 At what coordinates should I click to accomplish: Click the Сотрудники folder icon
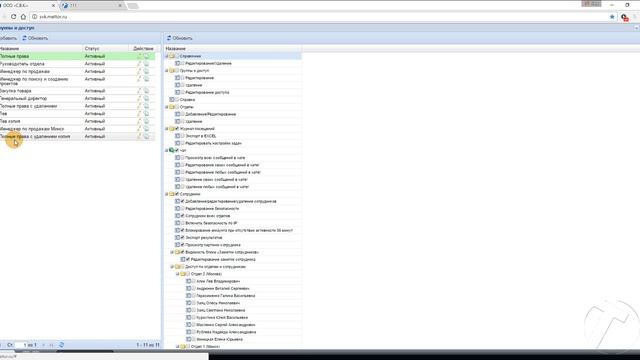[x=172, y=194]
